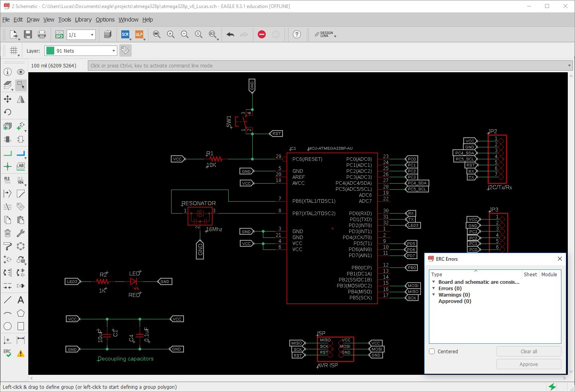The image size is (575, 392).
Task: Open the Layer dropdown showing 91 Nets
Action: click(81, 51)
